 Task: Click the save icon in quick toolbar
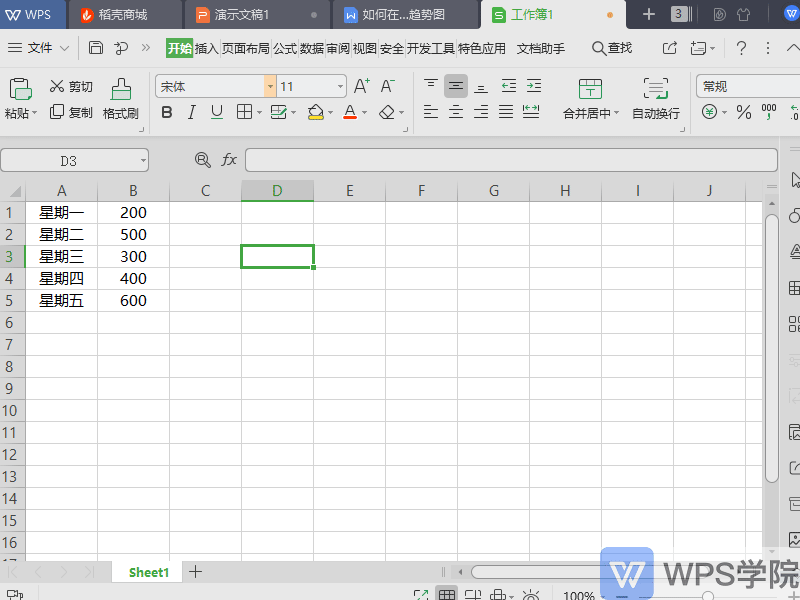96,48
